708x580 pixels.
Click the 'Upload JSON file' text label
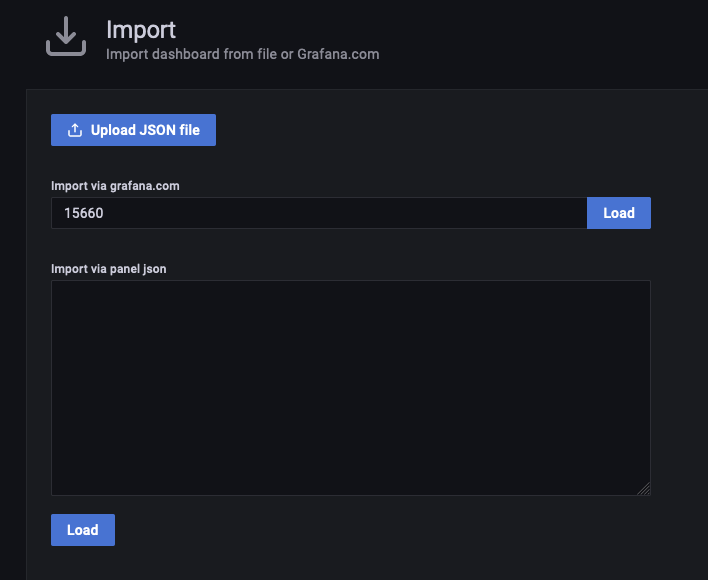pyautogui.click(x=145, y=130)
